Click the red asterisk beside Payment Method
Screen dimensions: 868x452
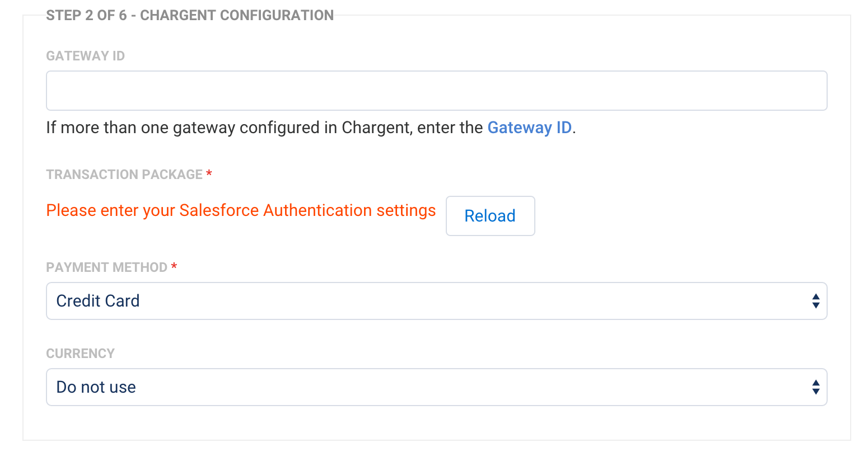pyautogui.click(x=174, y=267)
